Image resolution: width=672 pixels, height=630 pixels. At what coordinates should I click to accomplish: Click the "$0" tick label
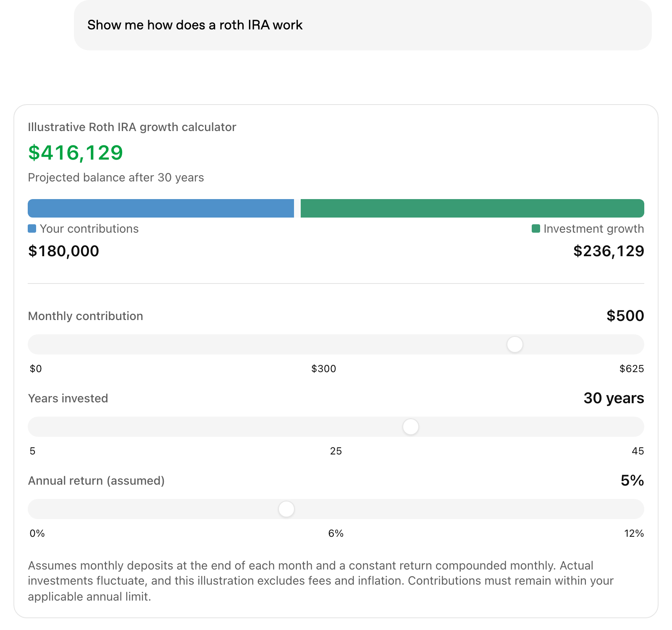point(36,369)
